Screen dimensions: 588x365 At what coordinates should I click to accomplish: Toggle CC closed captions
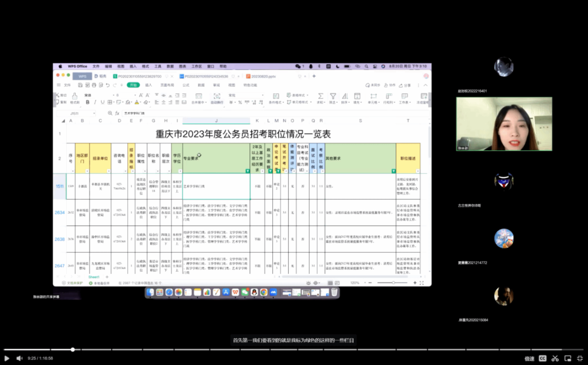coord(542,358)
